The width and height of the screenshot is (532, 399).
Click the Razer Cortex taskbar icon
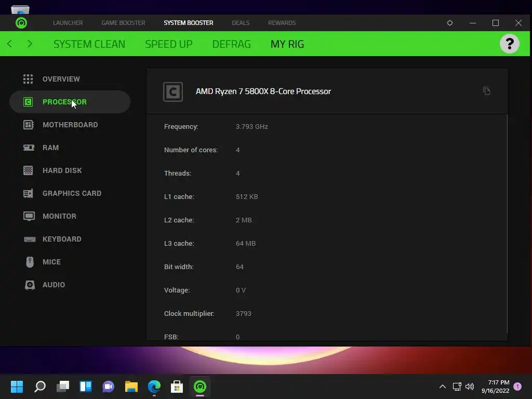[200, 387]
